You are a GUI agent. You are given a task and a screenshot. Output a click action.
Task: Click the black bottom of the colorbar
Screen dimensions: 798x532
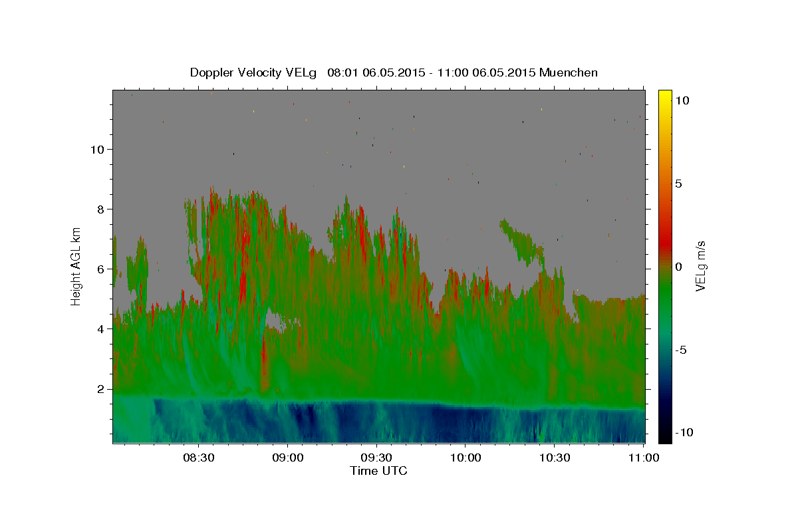pyautogui.click(x=665, y=437)
